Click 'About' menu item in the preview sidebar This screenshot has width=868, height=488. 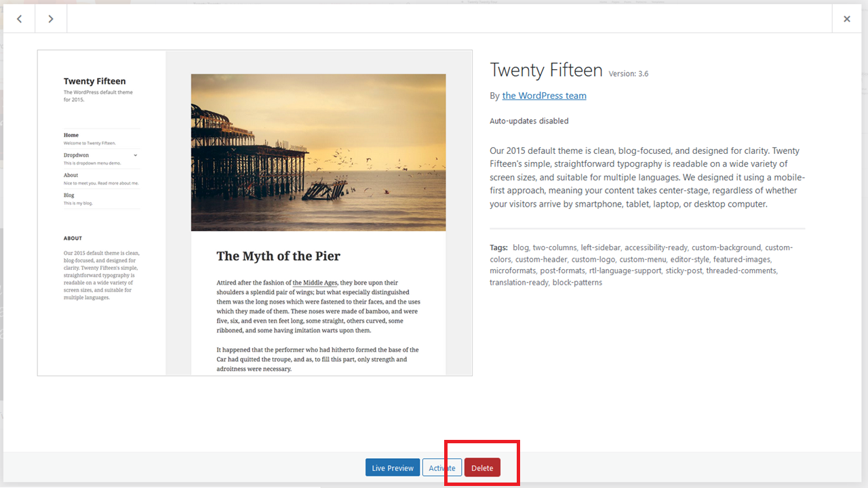[x=71, y=175]
